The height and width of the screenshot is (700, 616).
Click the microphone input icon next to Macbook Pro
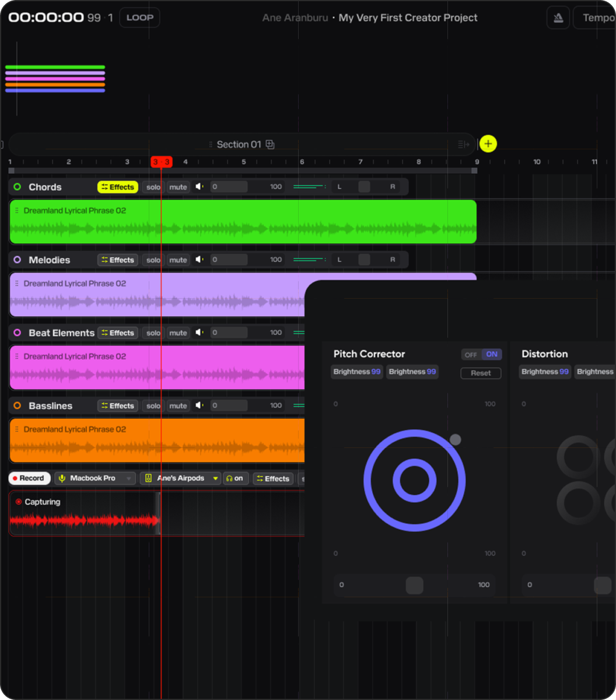(61, 478)
